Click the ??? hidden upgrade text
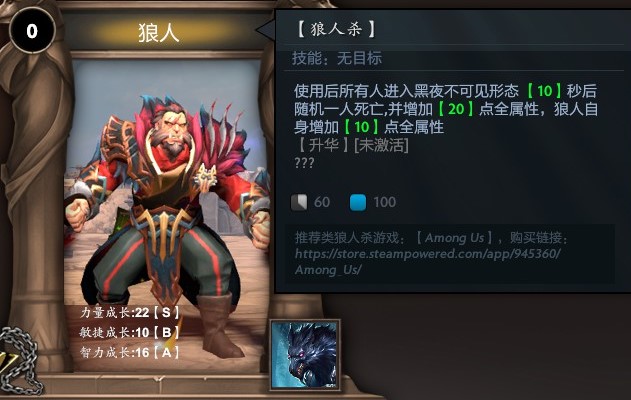This screenshot has width=631, height=400. click(x=304, y=163)
